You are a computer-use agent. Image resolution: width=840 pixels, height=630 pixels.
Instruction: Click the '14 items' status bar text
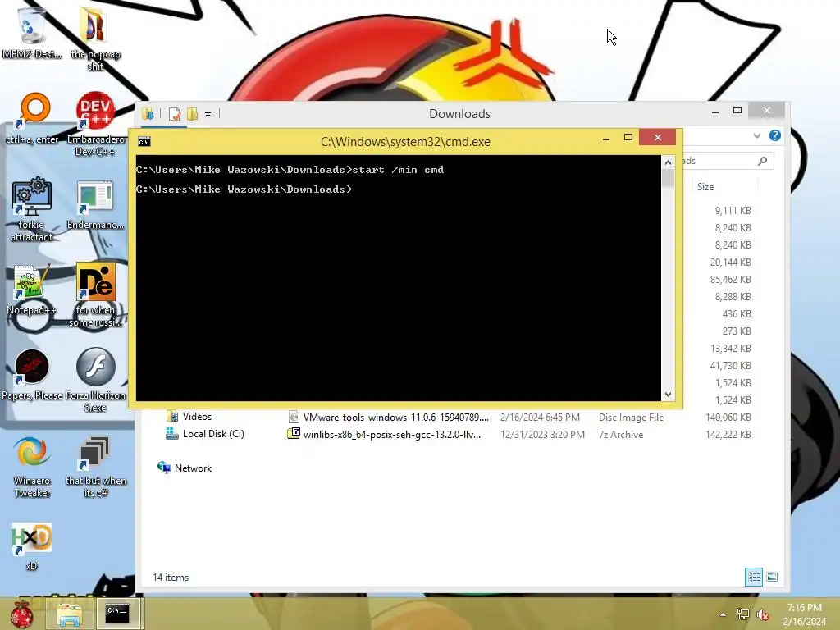pyautogui.click(x=171, y=577)
